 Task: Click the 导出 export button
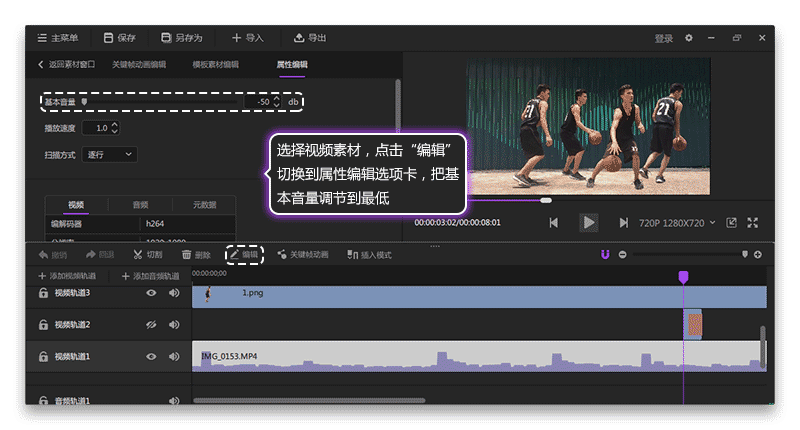point(310,38)
